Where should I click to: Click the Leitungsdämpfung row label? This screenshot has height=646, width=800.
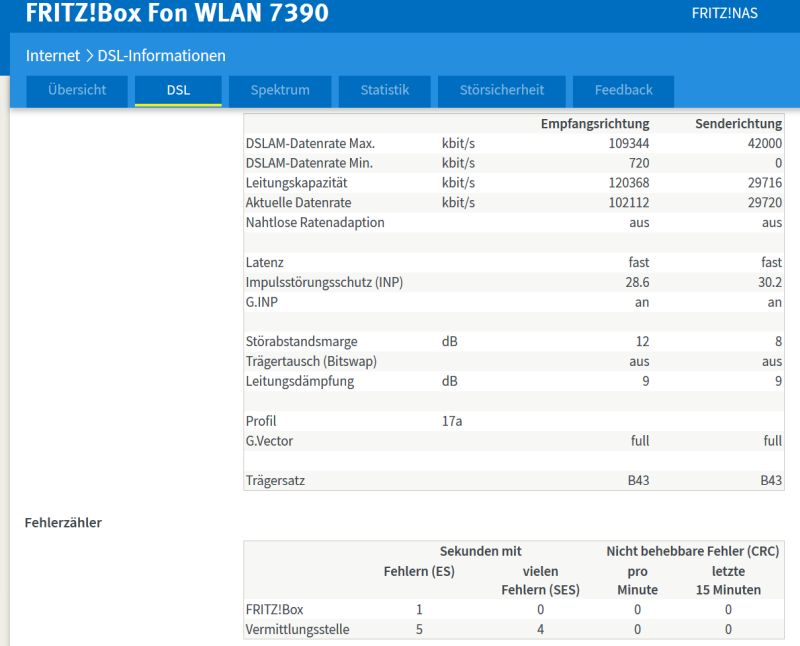coord(299,381)
